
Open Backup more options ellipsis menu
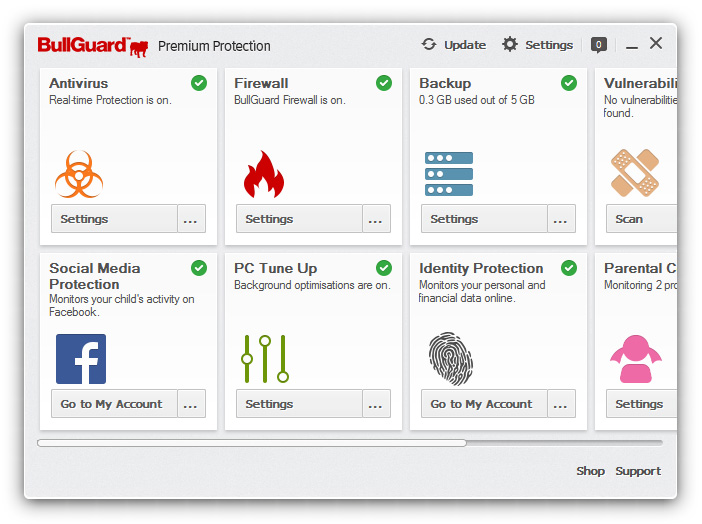tap(561, 219)
